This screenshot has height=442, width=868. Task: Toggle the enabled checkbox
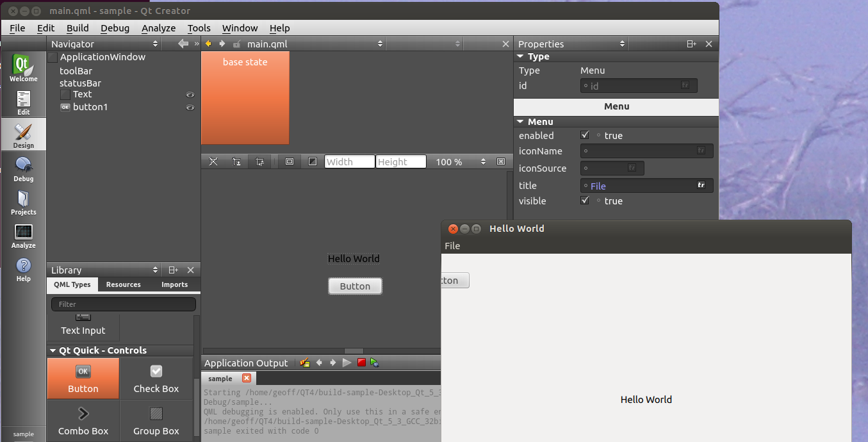coord(584,135)
